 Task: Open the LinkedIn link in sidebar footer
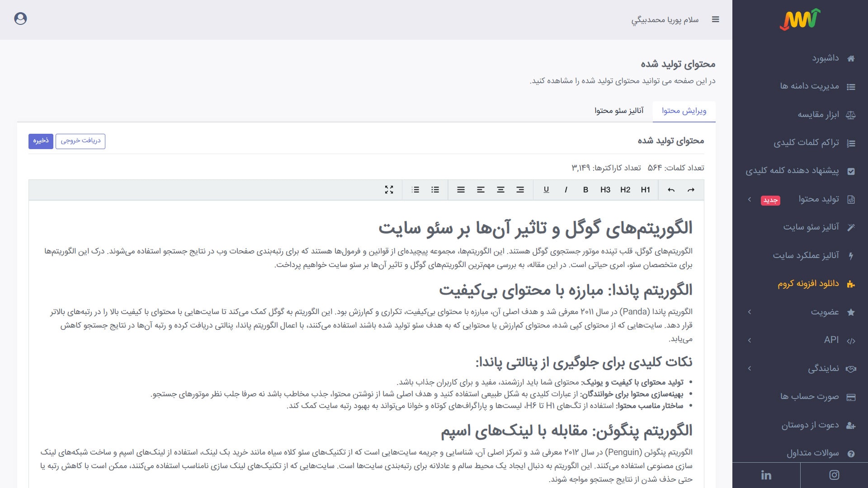766,475
